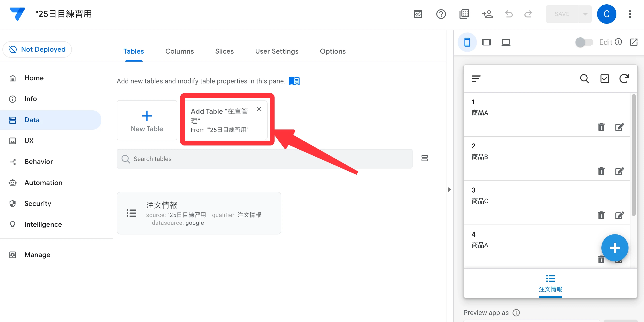Refresh the app preview data

[624, 79]
